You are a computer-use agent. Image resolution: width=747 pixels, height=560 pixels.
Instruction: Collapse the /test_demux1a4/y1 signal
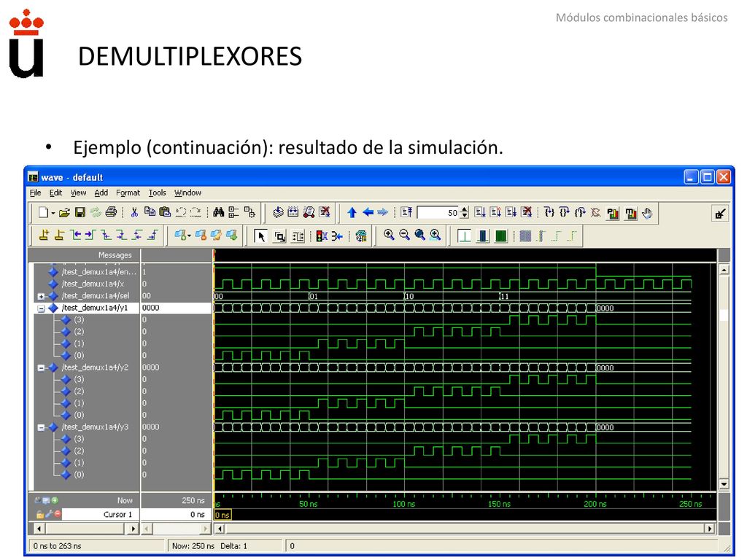coord(42,308)
